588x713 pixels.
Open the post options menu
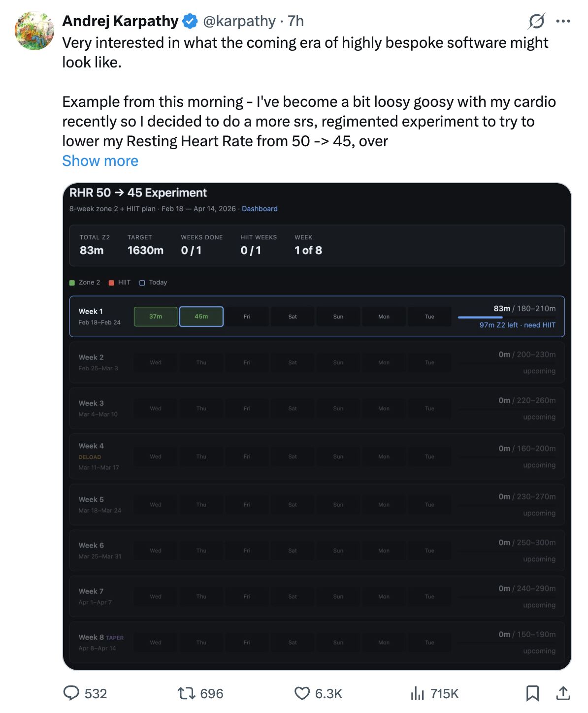coord(563,21)
